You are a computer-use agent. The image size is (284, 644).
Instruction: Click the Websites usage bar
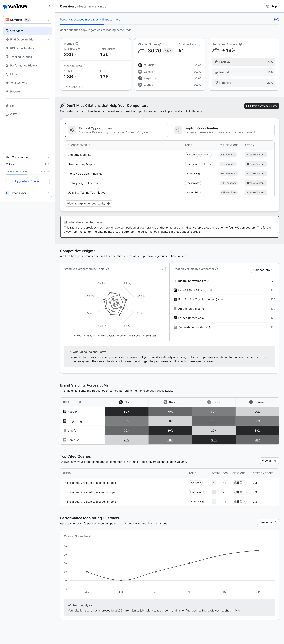[28, 167]
